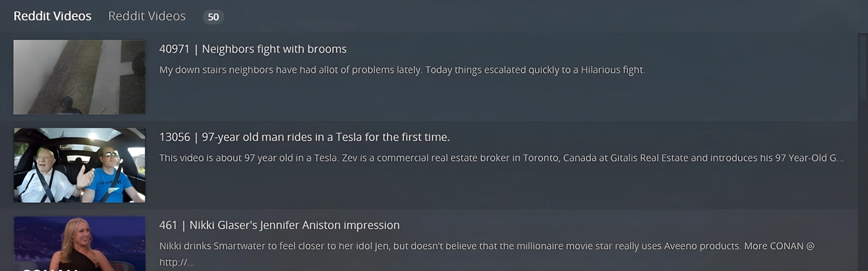Viewport: 868px width, 271px height.
Task: Open the Neighbors fight with brooms thumbnail
Action: (80, 77)
